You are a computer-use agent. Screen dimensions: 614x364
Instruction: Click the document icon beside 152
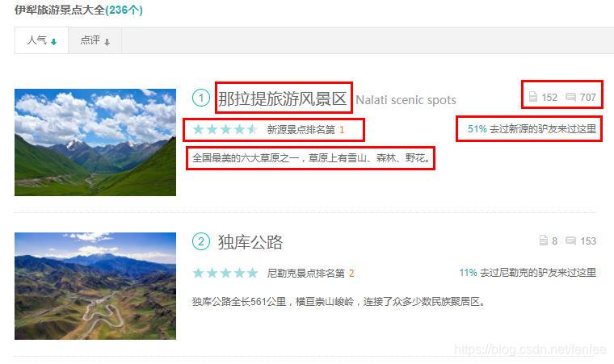point(533,97)
